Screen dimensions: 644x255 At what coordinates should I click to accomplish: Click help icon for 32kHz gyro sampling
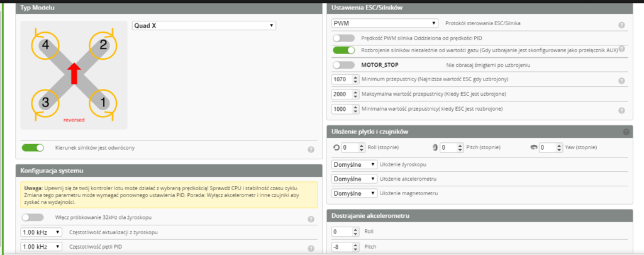[311, 219]
